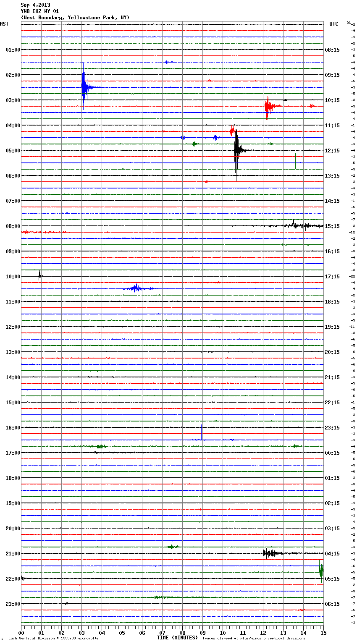Click large blue seismic event after 02:00
This screenshot has width=357, height=644.
pyautogui.click(x=85, y=87)
